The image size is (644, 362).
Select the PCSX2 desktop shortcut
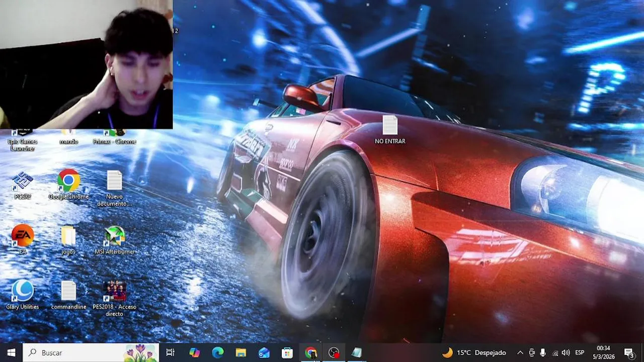(x=23, y=185)
